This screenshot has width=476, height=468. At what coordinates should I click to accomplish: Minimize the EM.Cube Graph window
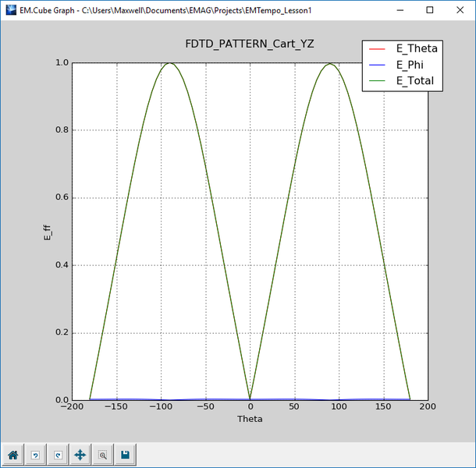394,10
